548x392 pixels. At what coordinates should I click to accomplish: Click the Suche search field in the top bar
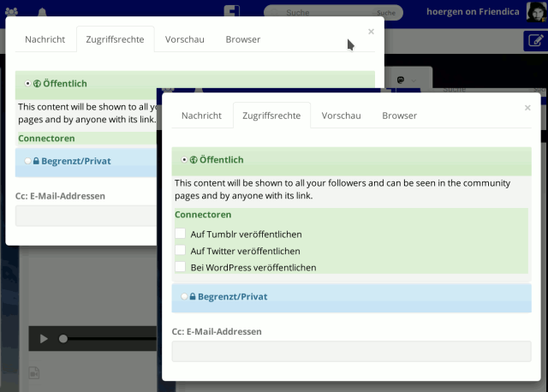tap(319, 13)
